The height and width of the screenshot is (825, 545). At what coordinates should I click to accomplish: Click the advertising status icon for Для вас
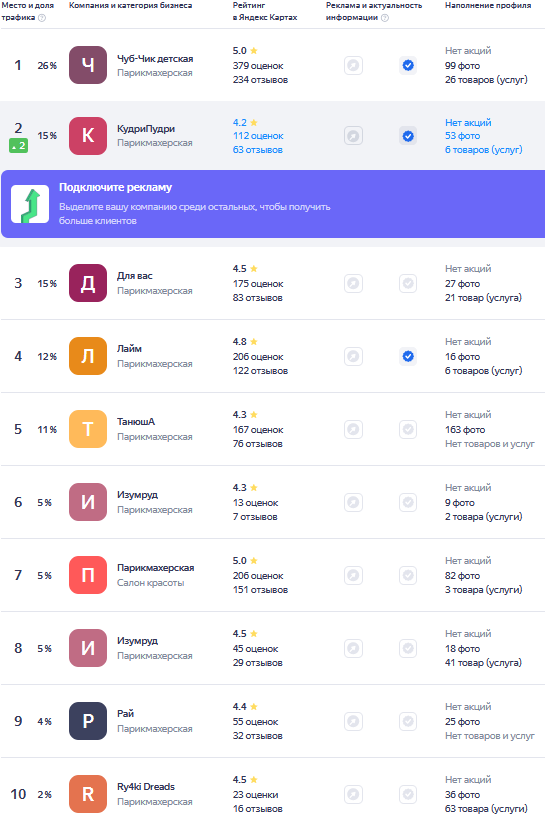(354, 284)
